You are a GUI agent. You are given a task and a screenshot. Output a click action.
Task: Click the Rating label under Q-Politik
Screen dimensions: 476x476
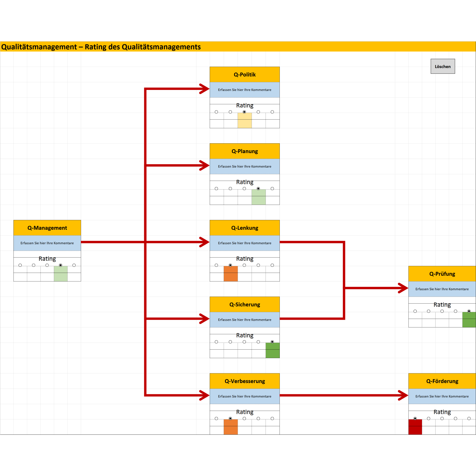tap(245, 106)
